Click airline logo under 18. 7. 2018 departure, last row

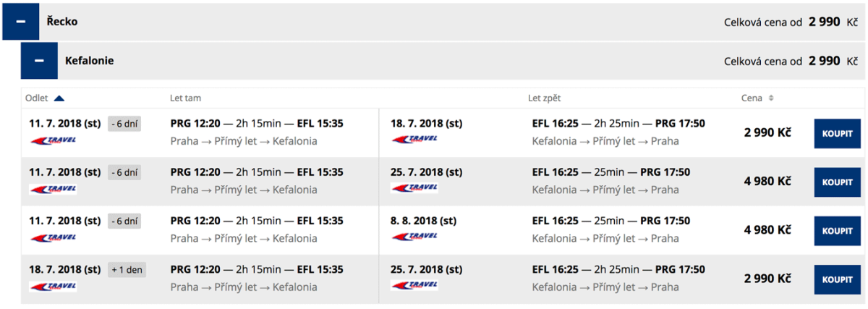[53, 286]
